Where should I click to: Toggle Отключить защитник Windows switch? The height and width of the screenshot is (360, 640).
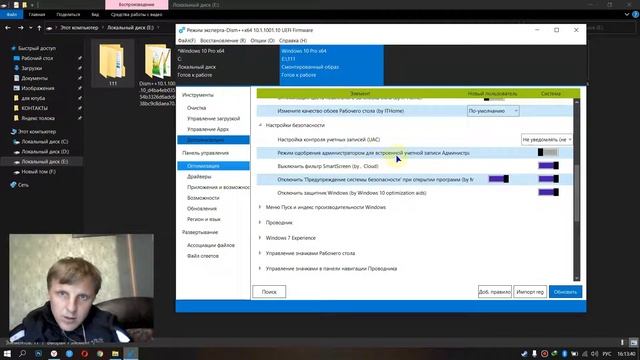click(548, 192)
